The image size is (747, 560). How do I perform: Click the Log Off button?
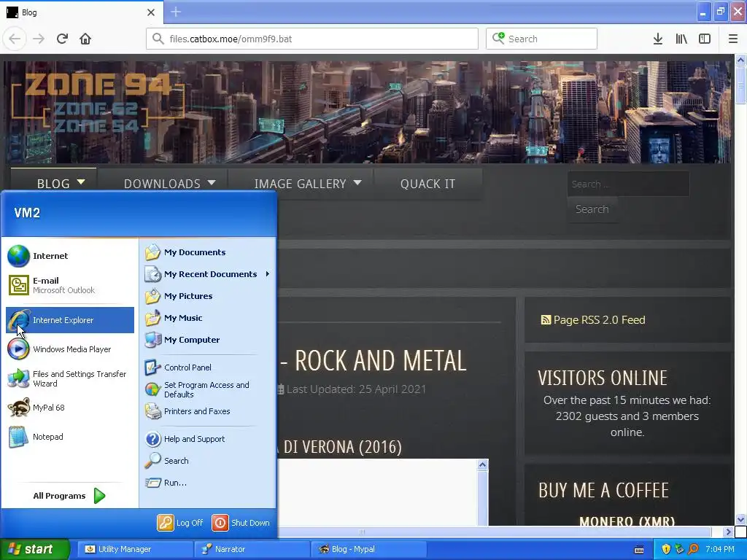[x=180, y=523]
